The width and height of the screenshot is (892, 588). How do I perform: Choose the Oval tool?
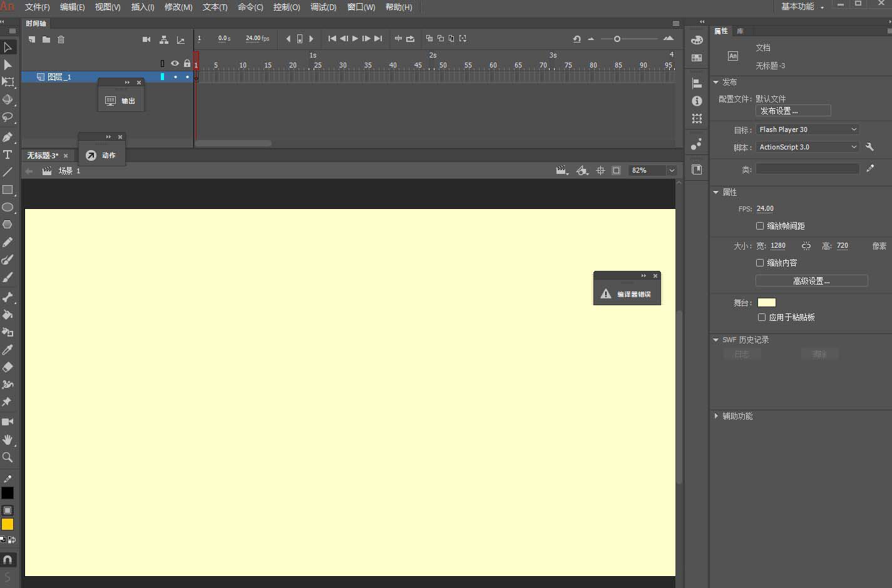8,207
